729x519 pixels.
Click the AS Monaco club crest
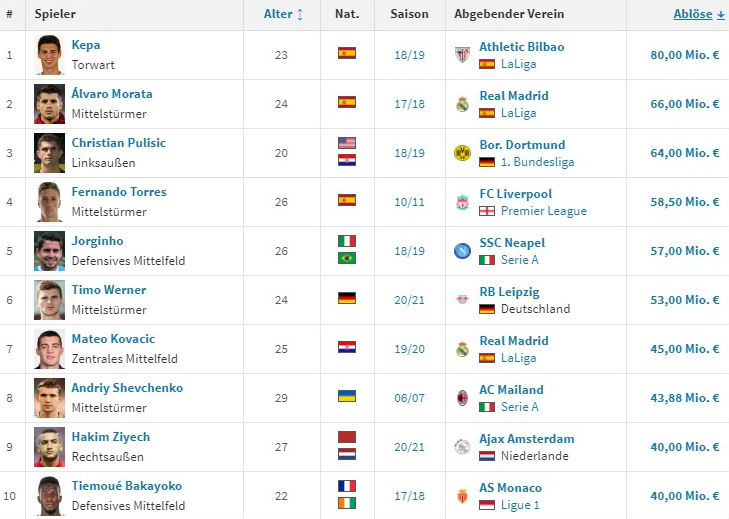[x=461, y=496]
